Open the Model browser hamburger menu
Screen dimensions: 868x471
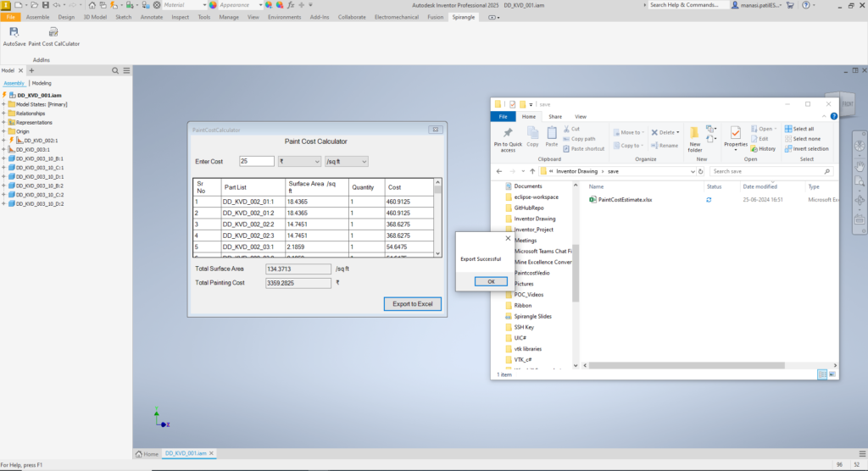click(127, 71)
